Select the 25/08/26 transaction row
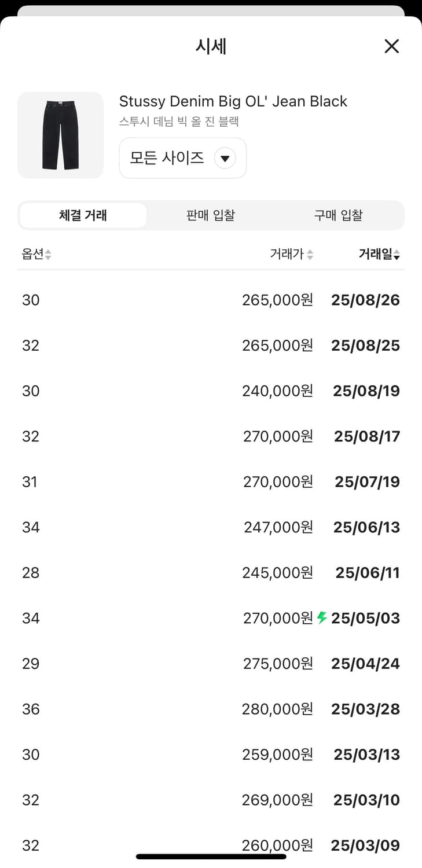Viewport: 422px width, 868px height. point(211,300)
